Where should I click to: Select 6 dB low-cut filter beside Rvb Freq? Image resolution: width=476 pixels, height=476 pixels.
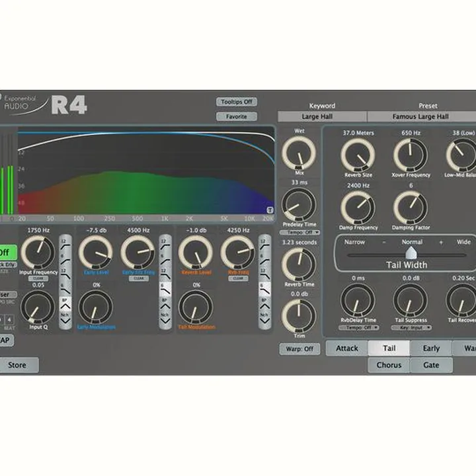[x=264, y=259]
